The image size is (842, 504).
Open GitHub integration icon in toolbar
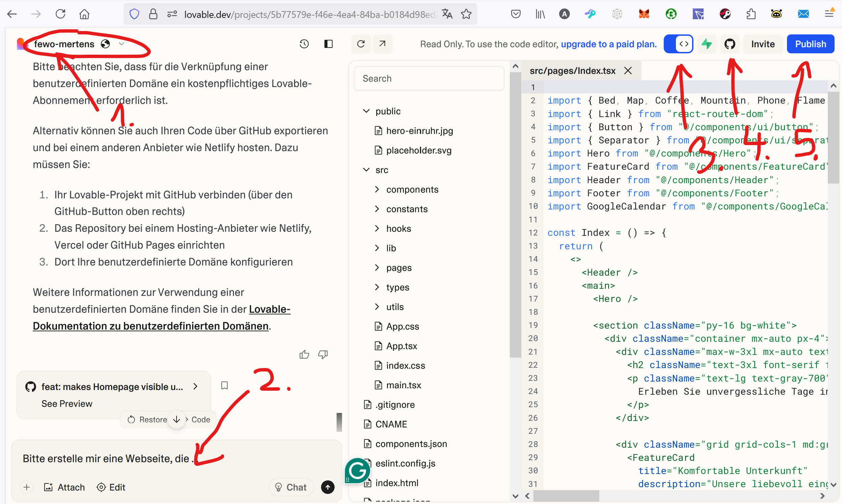pyautogui.click(x=730, y=44)
